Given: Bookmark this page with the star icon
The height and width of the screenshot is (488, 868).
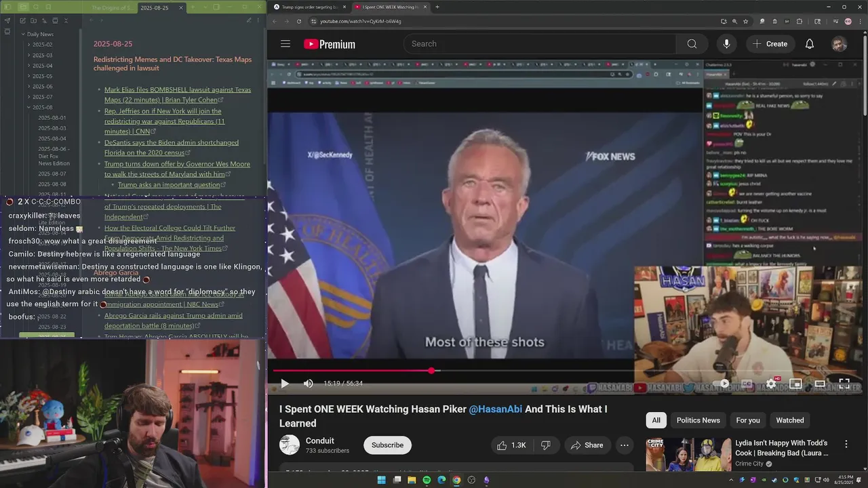Looking at the screenshot, I should pos(746,22).
